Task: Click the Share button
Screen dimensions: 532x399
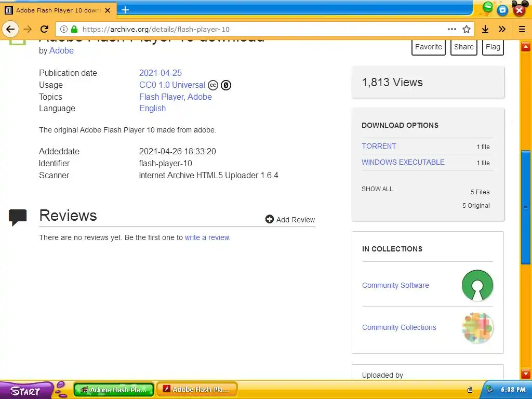Action: coord(464,47)
